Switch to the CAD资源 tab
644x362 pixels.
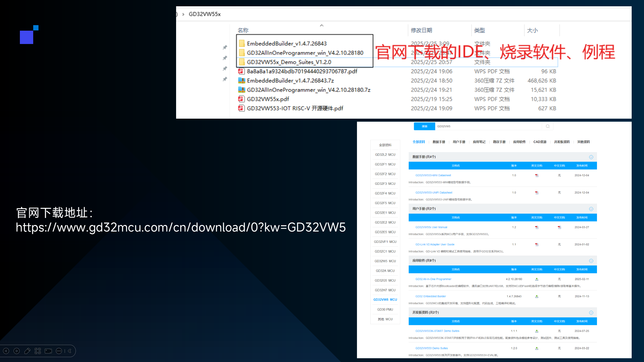tap(540, 142)
